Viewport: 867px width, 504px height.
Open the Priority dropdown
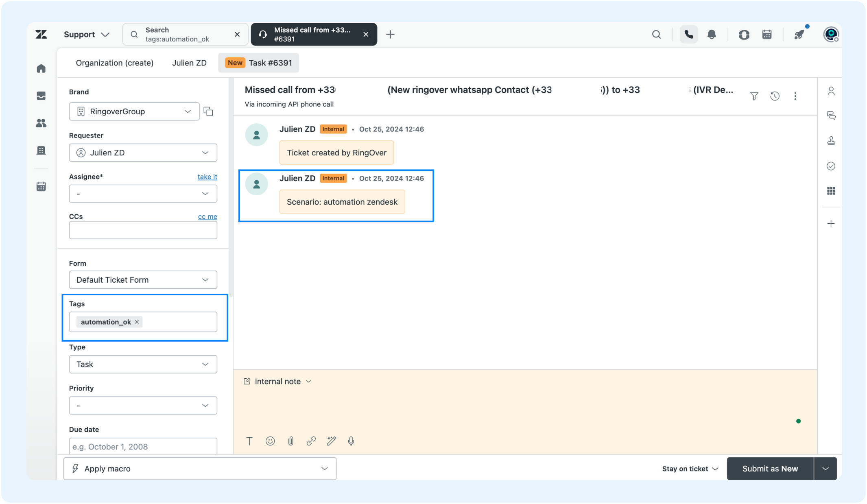click(143, 406)
